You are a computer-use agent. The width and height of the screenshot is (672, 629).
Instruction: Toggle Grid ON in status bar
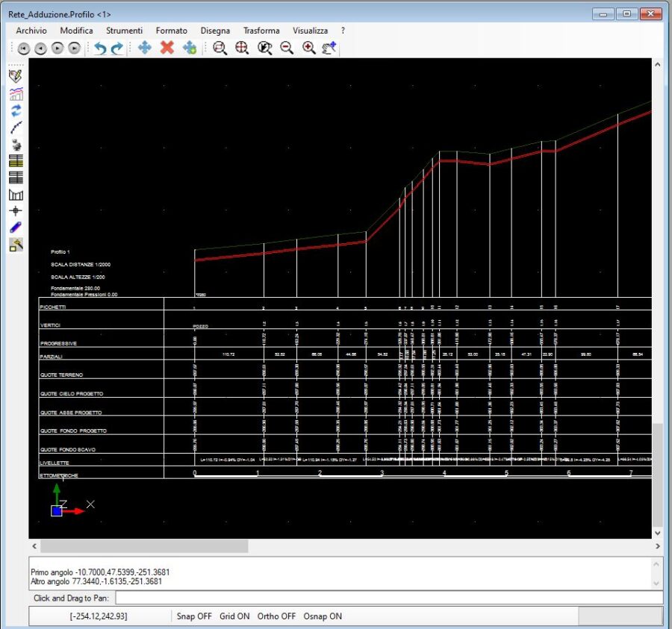click(234, 616)
